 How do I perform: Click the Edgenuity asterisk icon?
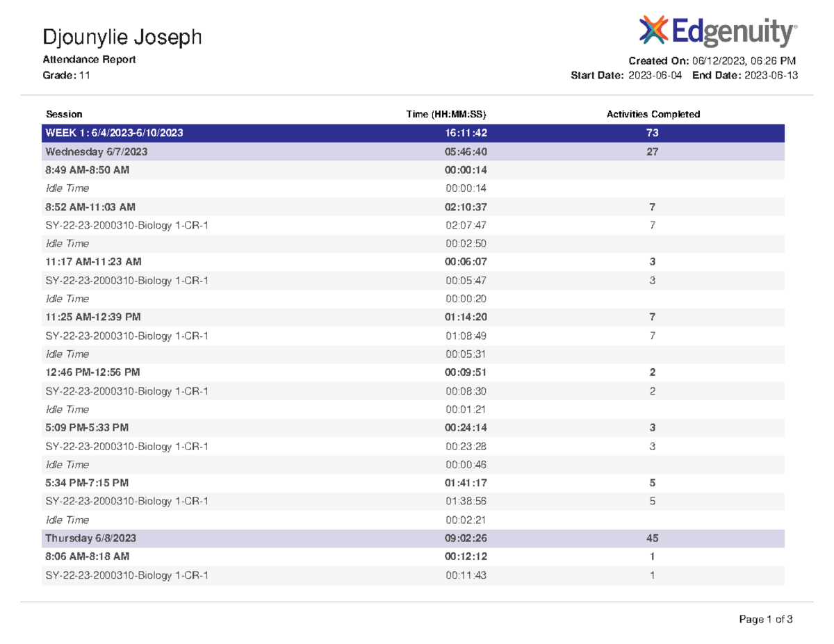652,31
